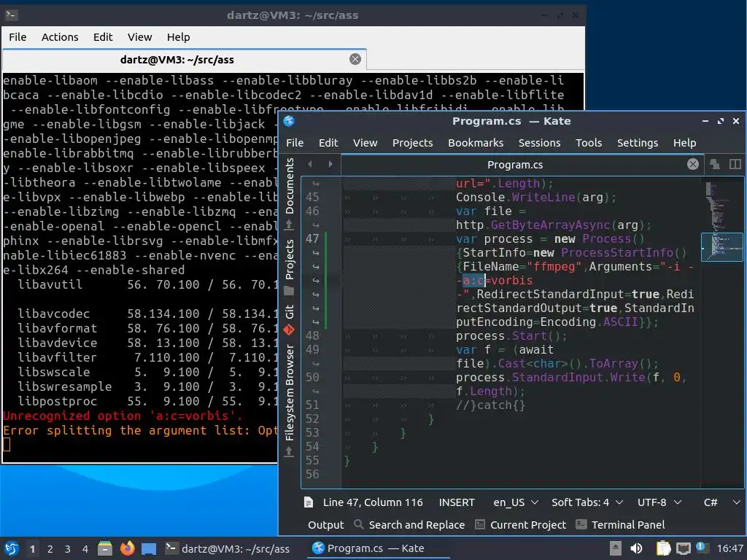The height and width of the screenshot is (560, 747).
Task: Switch to virtual desktop 1
Action: point(32,549)
